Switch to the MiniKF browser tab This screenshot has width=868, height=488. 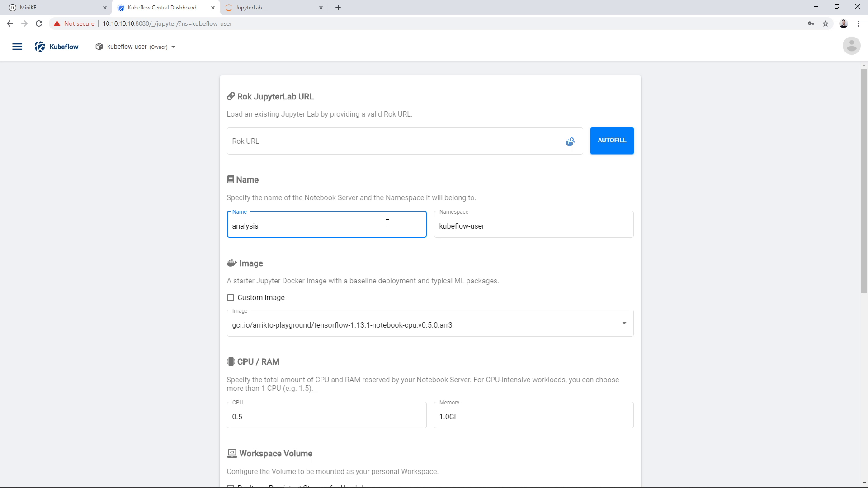56,8
